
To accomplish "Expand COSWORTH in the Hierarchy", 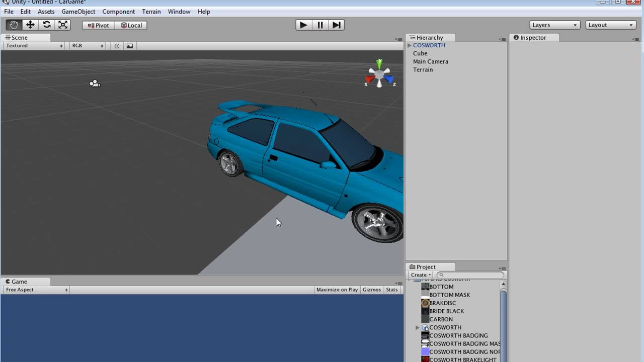I will pyautogui.click(x=410, y=45).
